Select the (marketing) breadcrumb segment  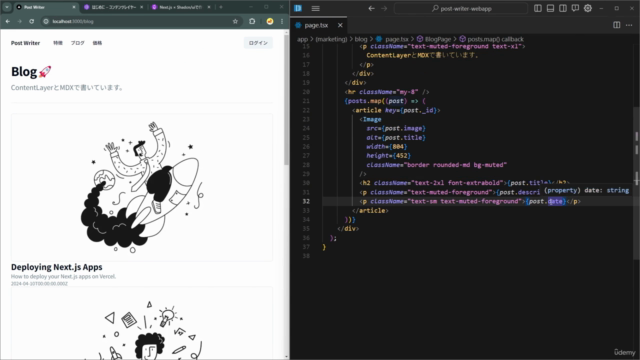[331, 39]
